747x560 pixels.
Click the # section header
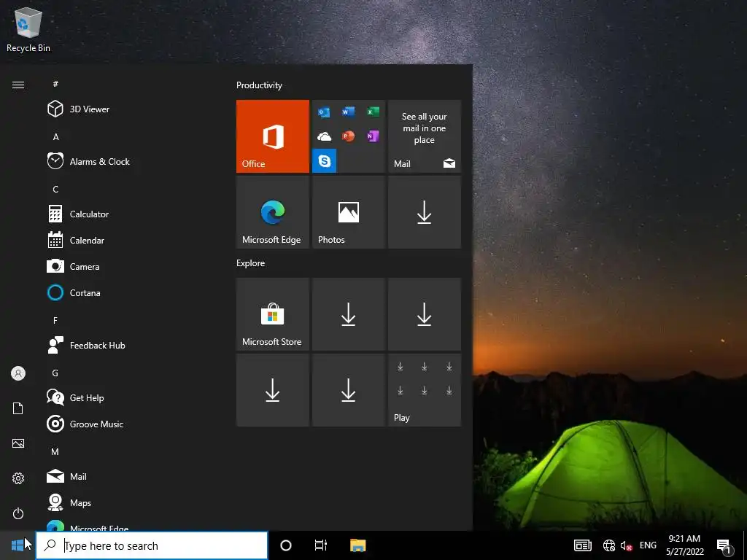pos(55,84)
